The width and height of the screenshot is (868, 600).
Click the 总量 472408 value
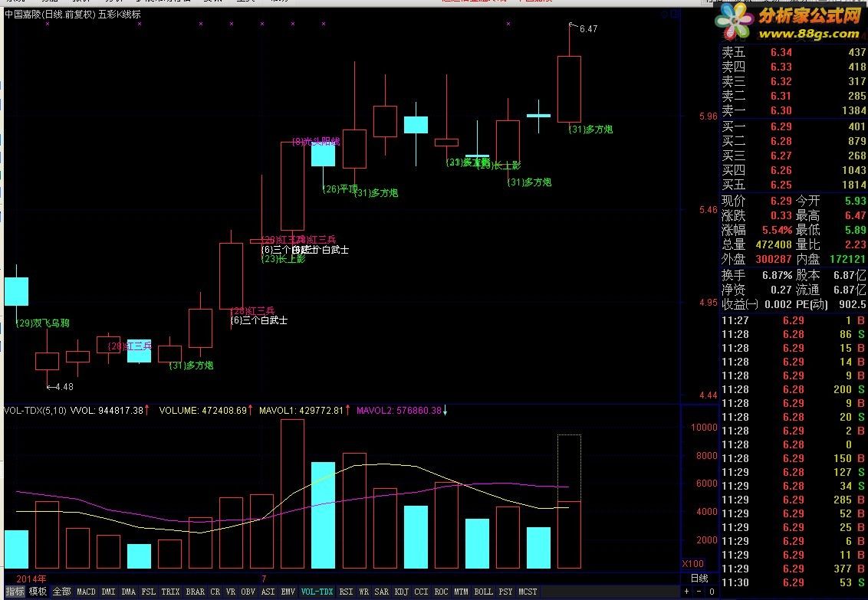772,244
